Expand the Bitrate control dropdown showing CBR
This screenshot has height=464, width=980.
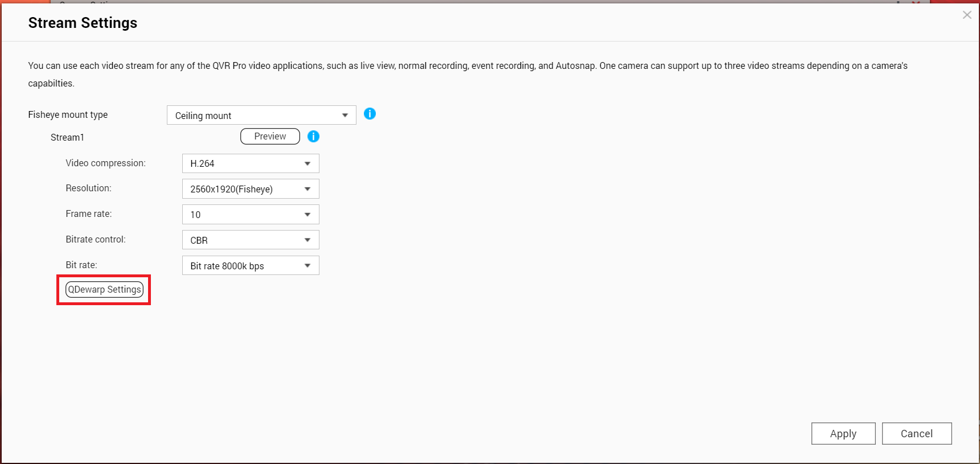pyautogui.click(x=250, y=240)
